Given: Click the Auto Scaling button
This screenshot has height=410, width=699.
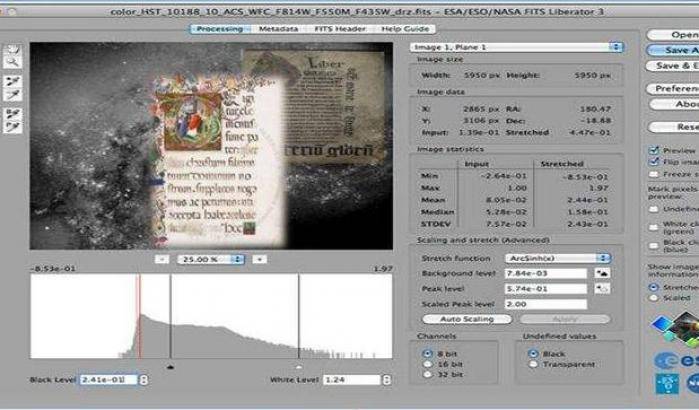Looking at the screenshot, I should 467,319.
